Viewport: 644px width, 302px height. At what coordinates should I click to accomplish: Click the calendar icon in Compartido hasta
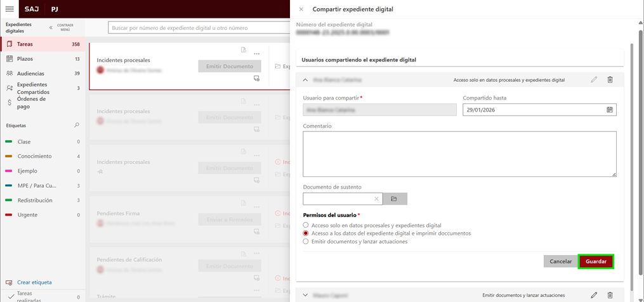pos(609,110)
